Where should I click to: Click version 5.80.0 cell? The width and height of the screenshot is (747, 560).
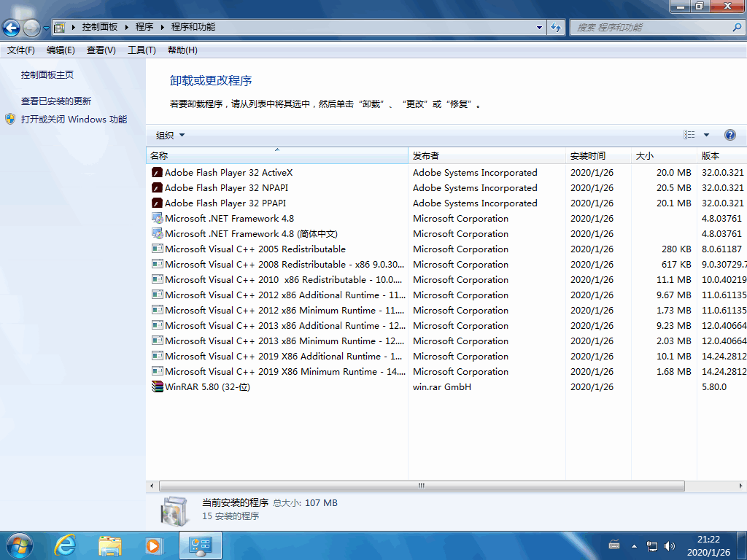click(x=714, y=386)
